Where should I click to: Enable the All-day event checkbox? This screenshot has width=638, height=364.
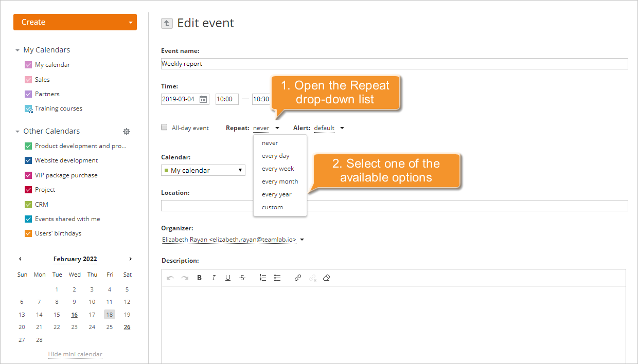164,126
